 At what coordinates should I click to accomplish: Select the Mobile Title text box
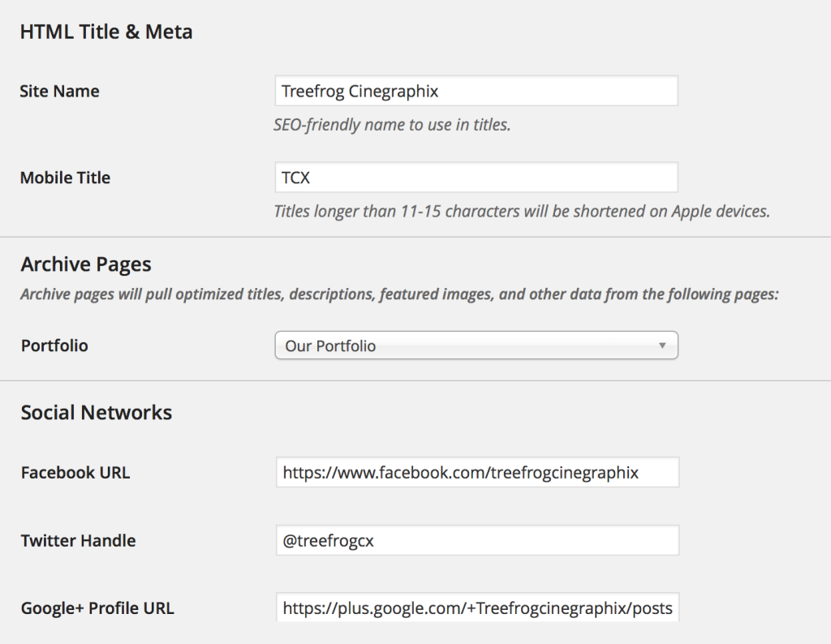477,177
